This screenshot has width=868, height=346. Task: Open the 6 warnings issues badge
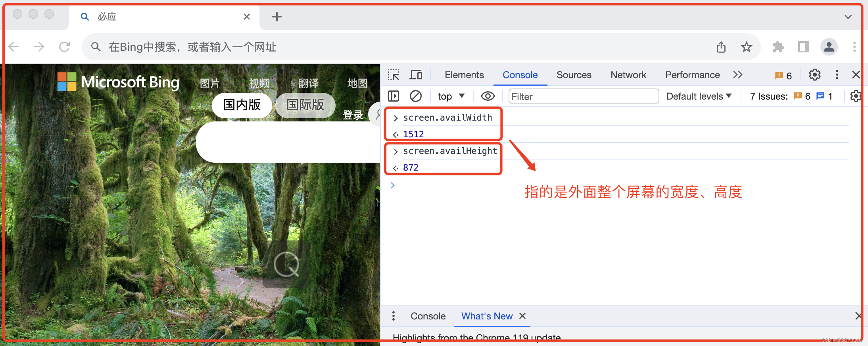[x=784, y=75]
